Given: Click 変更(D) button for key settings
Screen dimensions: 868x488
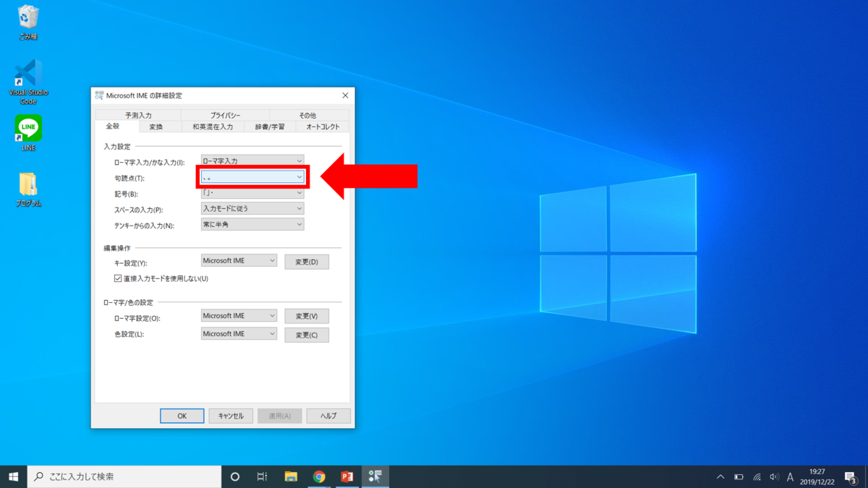Looking at the screenshot, I should click(x=307, y=262).
